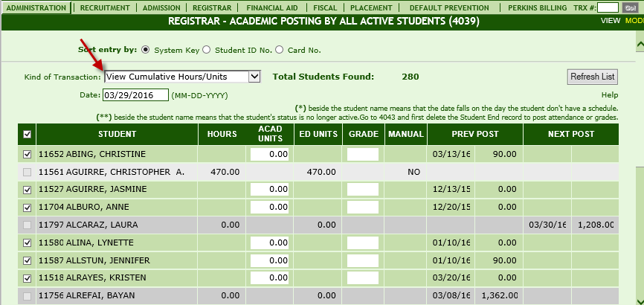Screen dimensions: 644x305
Task: Open the ADMINISTRATION tab
Action: pyautogui.click(x=36, y=7)
